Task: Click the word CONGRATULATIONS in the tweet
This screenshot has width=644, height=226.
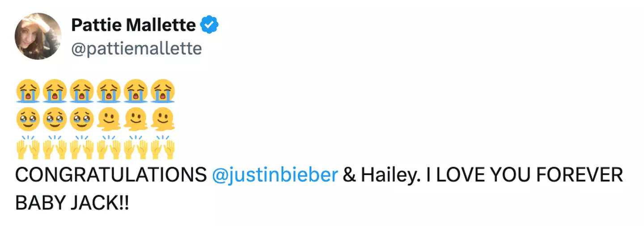Action: [111, 175]
